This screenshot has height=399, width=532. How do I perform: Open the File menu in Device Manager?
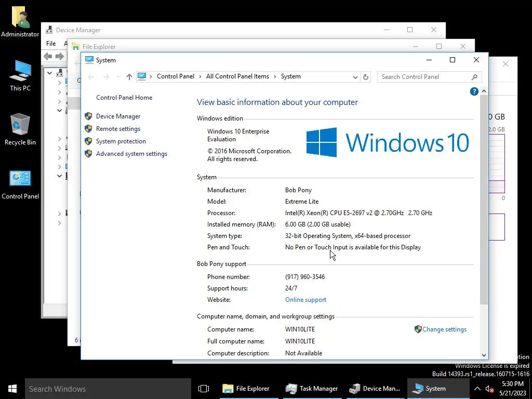pos(51,44)
